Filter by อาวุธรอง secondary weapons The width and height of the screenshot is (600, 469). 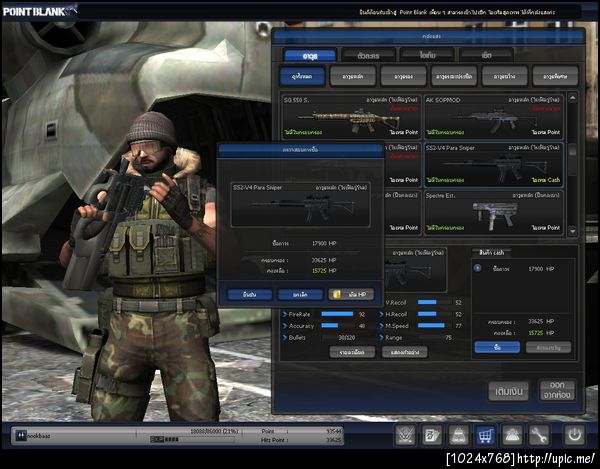click(x=403, y=76)
